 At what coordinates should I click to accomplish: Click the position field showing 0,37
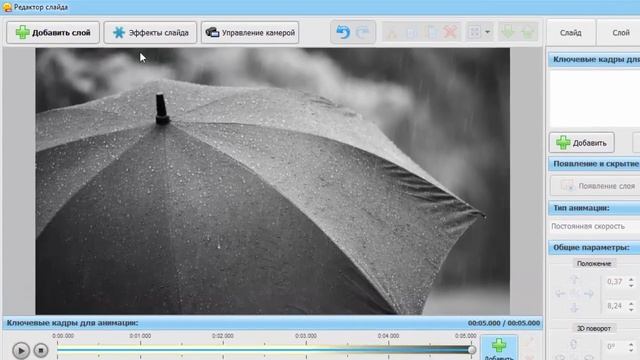[614, 282]
